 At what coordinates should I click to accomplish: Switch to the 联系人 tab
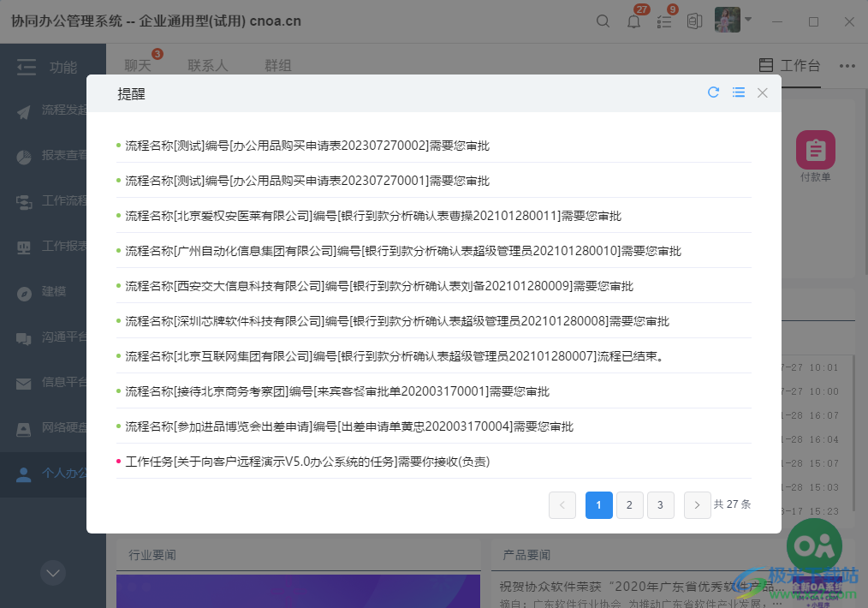208,65
